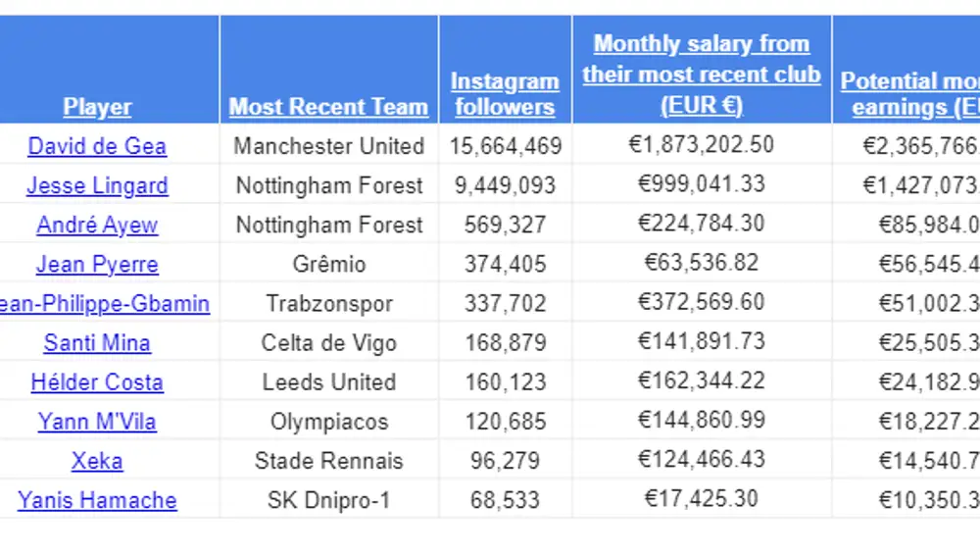Open the Jean-Philippe-Gbamin link
Image resolution: width=980 pixels, height=556 pixels.
pos(105,304)
